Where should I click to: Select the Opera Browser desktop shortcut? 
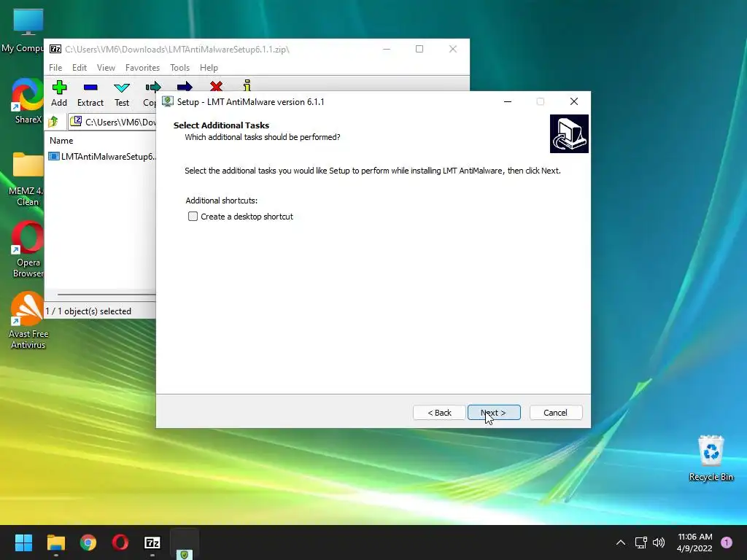pyautogui.click(x=28, y=249)
